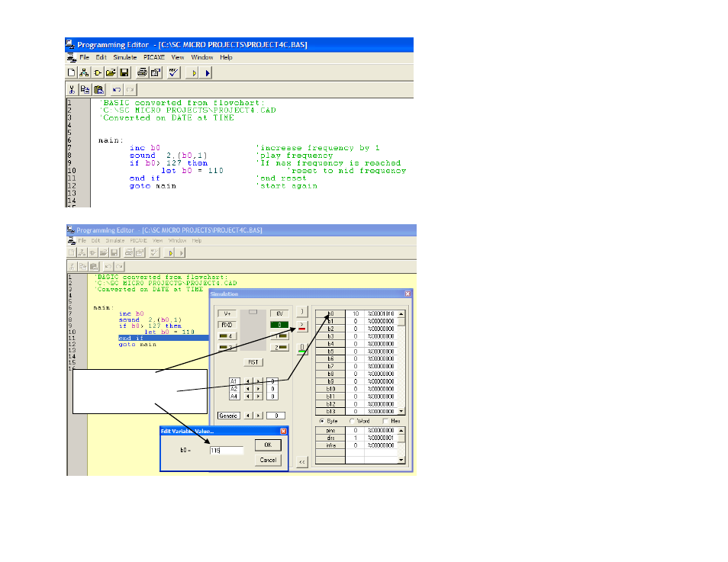
Task: Select the Word radio button
Action: [352, 421]
